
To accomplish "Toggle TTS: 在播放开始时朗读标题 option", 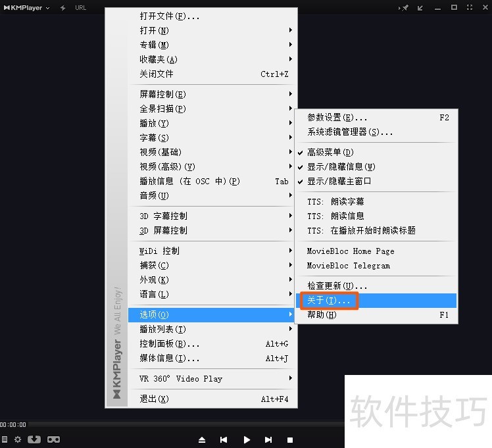I will pos(376,230).
